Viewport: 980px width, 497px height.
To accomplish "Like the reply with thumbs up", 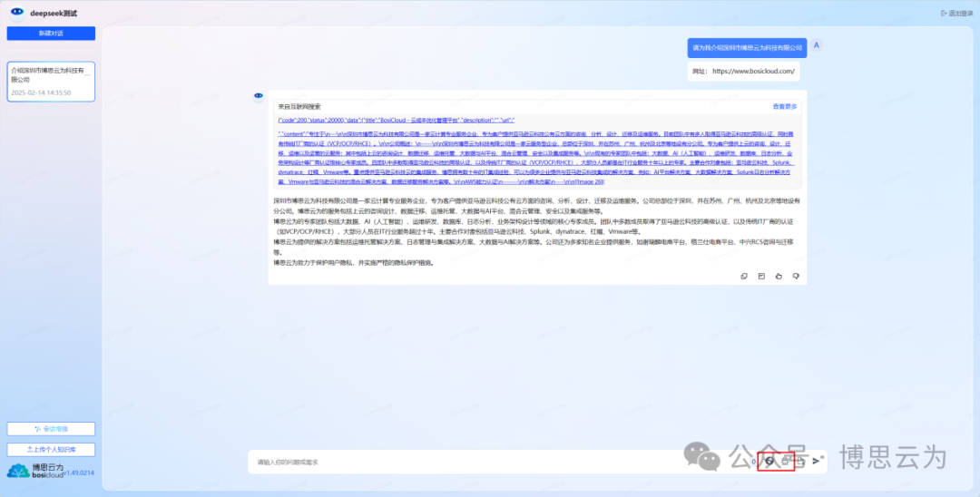I will 779,276.
